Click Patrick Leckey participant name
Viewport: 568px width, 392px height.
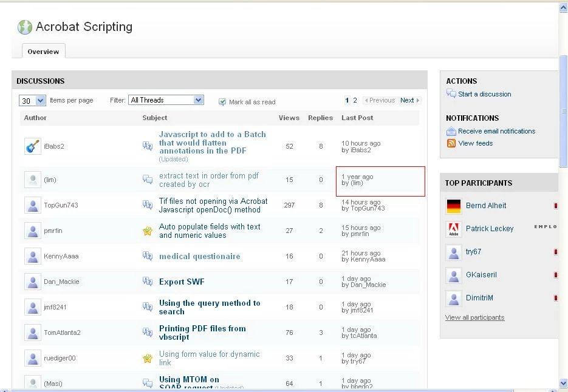tap(490, 229)
